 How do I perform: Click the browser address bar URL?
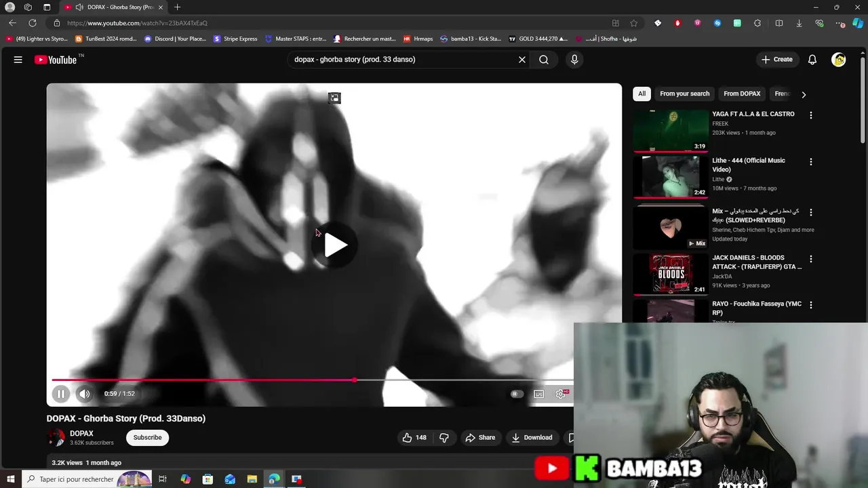point(137,23)
